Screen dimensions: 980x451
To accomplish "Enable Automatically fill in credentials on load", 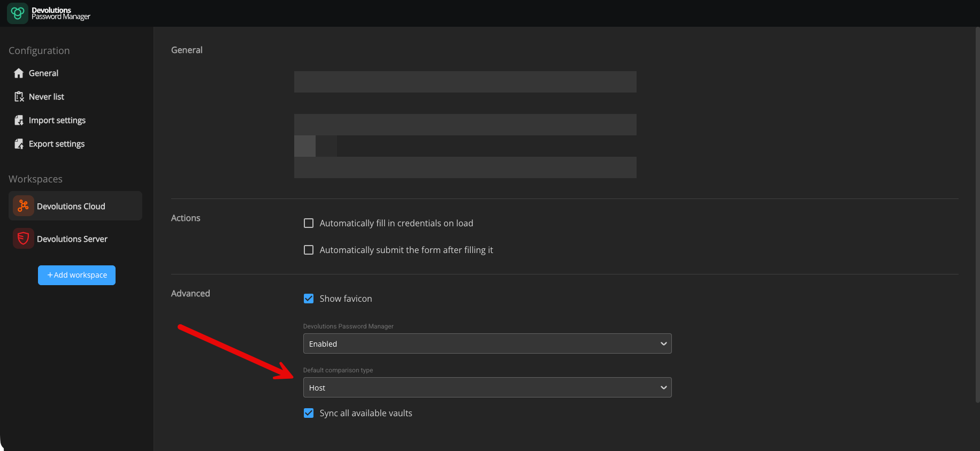I will point(309,223).
